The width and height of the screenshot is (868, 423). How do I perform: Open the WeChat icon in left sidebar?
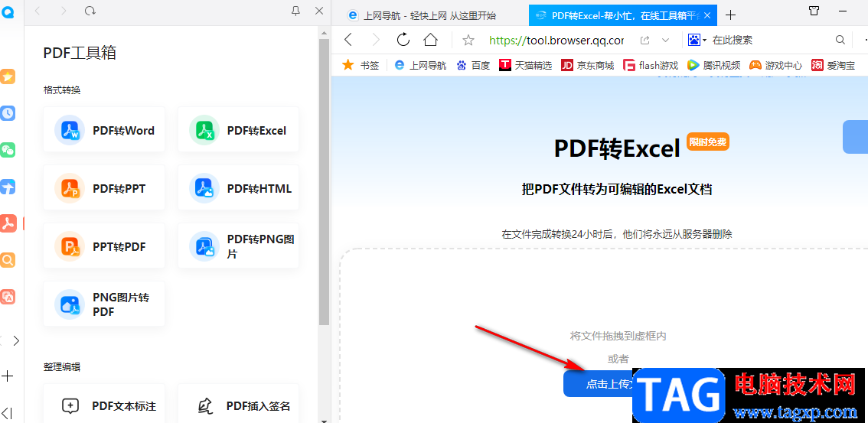(x=8, y=150)
